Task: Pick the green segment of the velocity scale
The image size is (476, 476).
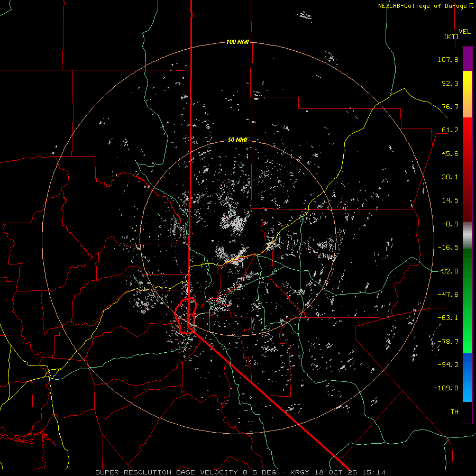Action: pyautogui.click(x=467, y=300)
